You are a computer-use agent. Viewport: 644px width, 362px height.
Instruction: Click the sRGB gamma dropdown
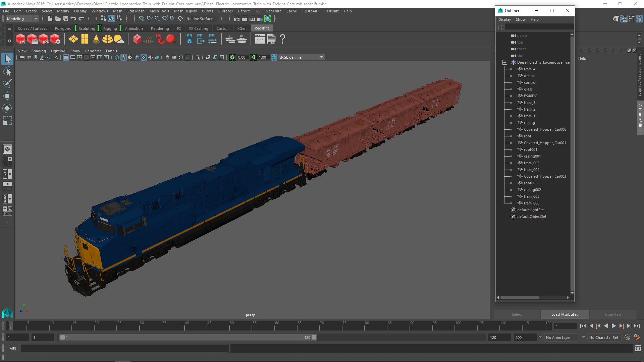click(301, 57)
